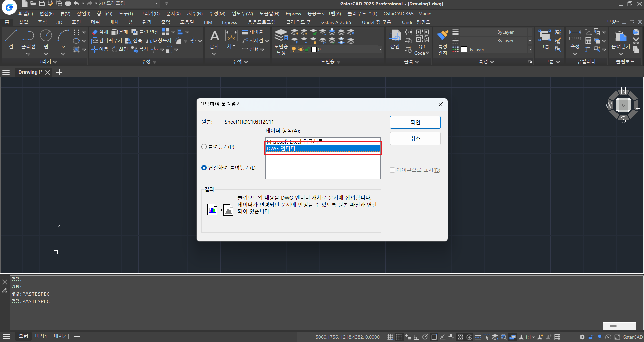Click the Explode (분해) tool
The width and height of the screenshot is (644, 342).
[120, 32]
